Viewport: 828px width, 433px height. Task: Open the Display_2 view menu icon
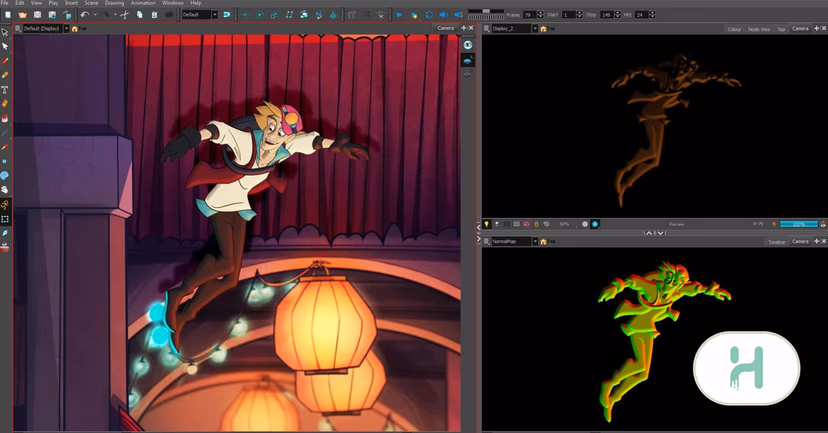pos(486,29)
